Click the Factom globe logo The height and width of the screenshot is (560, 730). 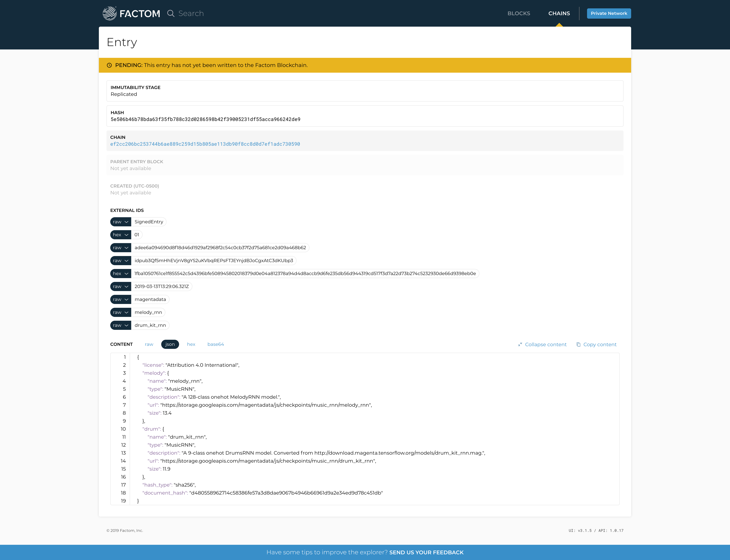pyautogui.click(x=110, y=13)
